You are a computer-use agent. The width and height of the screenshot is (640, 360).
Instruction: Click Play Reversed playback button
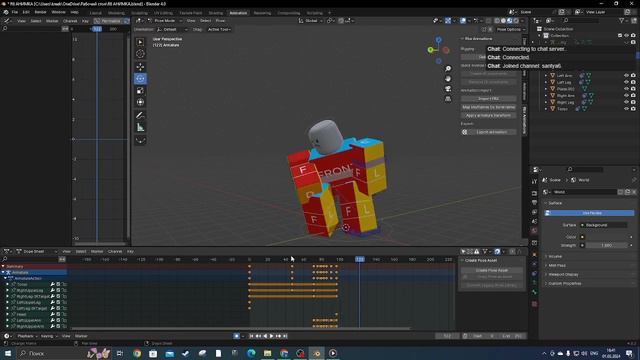click(265, 336)
